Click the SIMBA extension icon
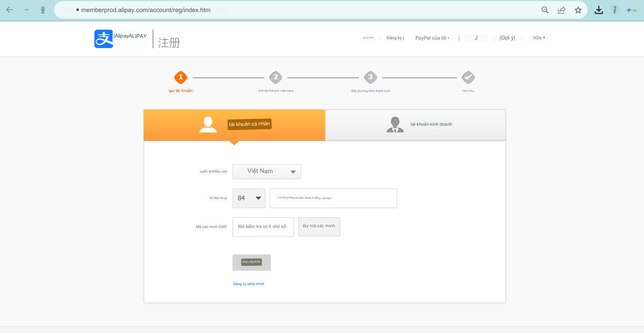Screen dimensions: 644x333 coord(632,10)
